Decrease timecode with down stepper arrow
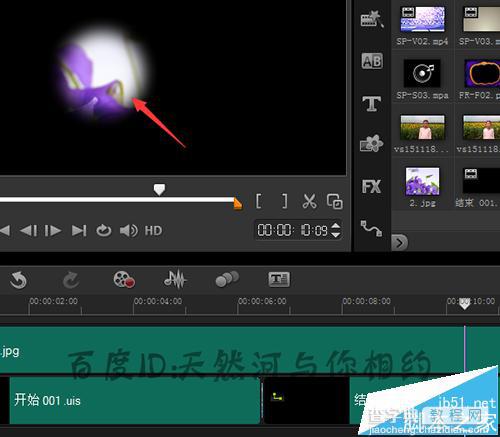Screen dimensions: 500x437 point(336,234)
